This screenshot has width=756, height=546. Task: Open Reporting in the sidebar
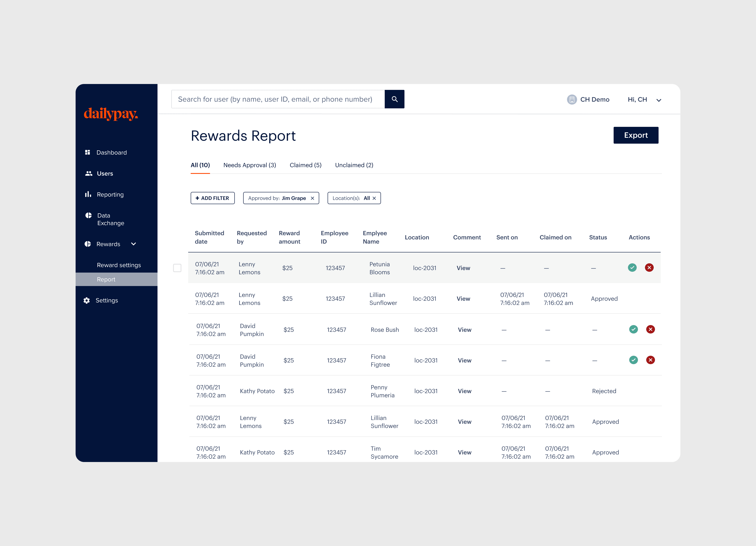click(110, 194)
